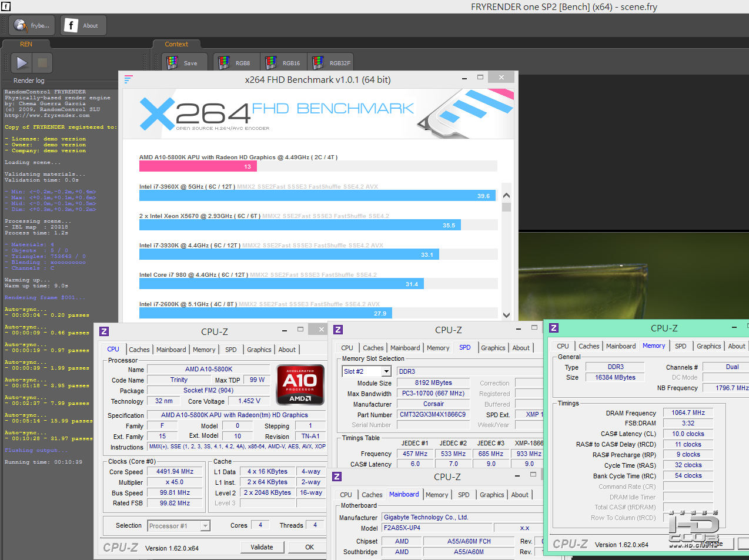Switch to the Context tab

click(176, 44)
